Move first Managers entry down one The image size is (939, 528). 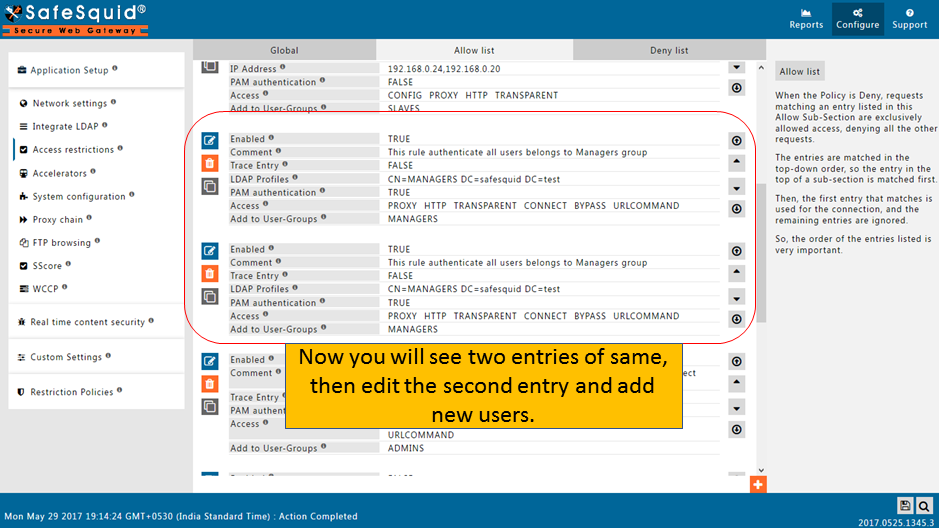tap(737, 188)
